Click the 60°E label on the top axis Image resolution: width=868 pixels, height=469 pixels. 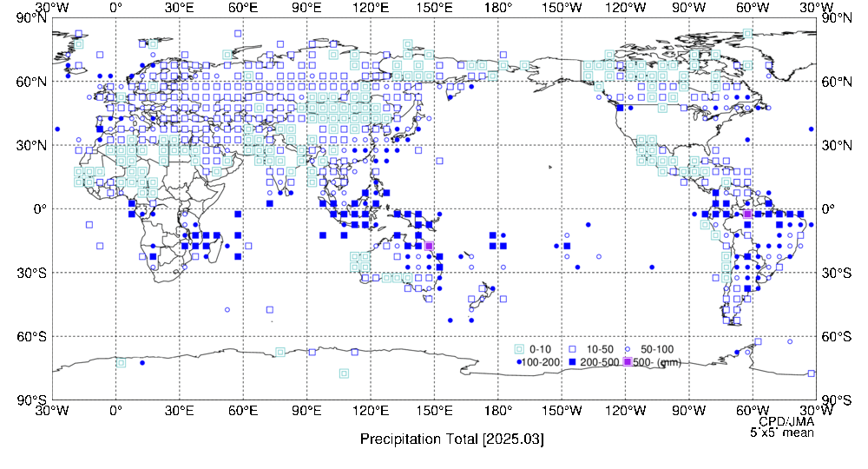point(242,7)
